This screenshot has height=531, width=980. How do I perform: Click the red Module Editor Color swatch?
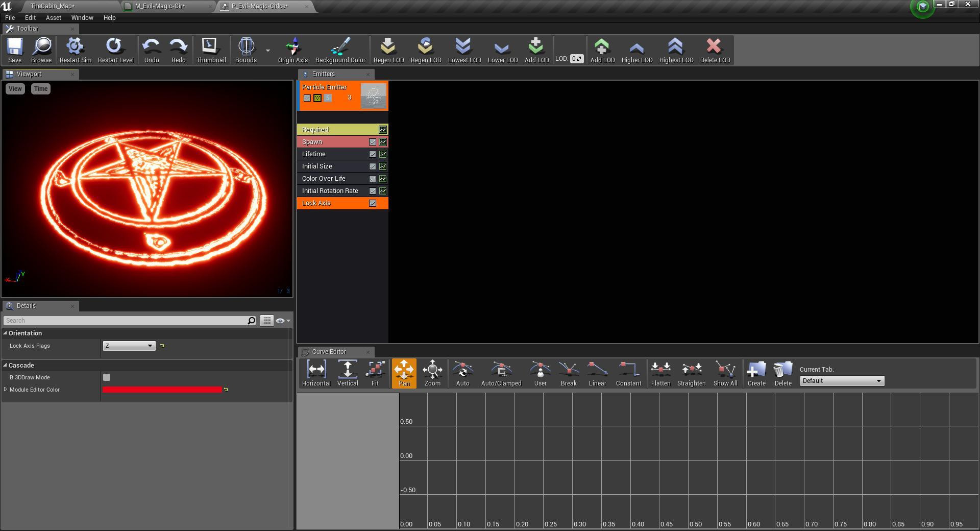162,390
